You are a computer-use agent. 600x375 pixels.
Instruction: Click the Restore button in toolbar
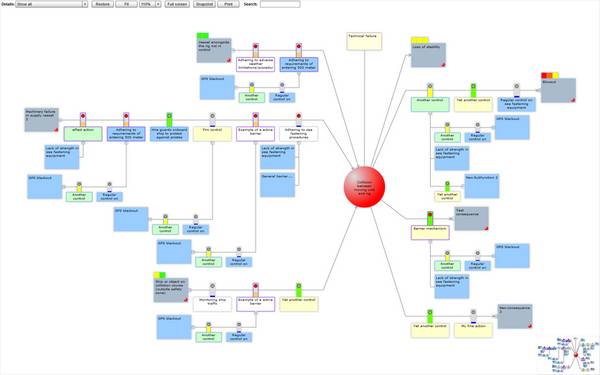103,4
